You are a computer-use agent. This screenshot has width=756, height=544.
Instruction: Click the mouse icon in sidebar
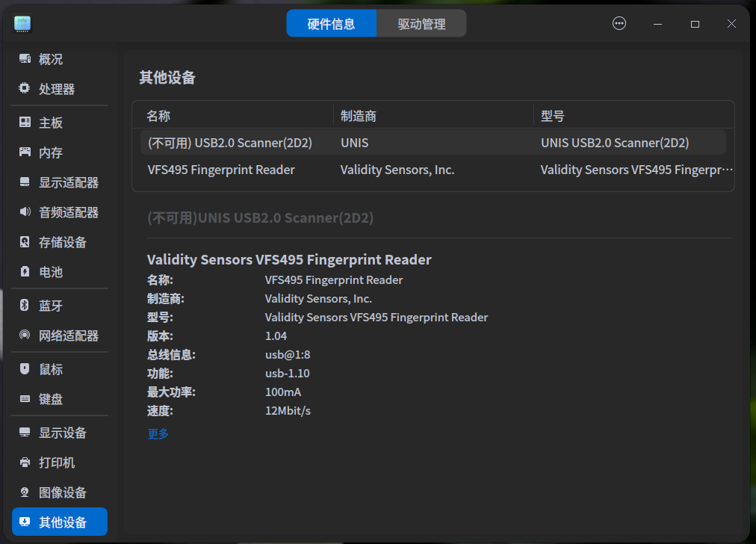coord(25,369)
